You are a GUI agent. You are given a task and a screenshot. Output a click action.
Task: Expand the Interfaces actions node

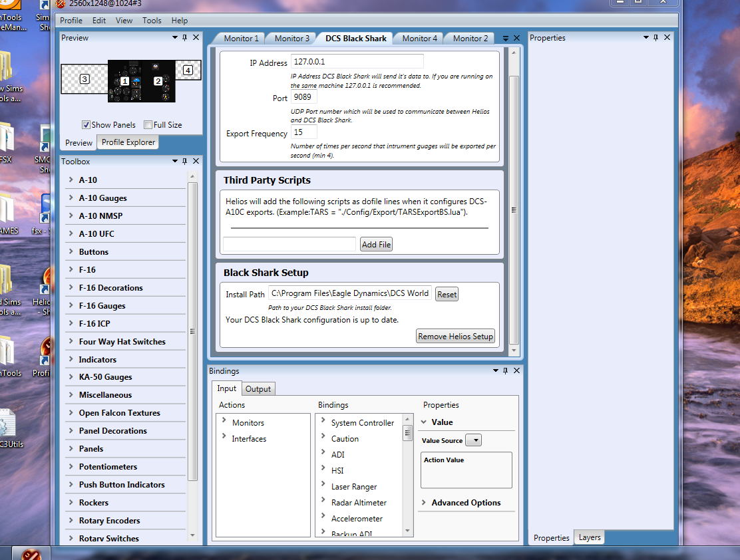224,436
